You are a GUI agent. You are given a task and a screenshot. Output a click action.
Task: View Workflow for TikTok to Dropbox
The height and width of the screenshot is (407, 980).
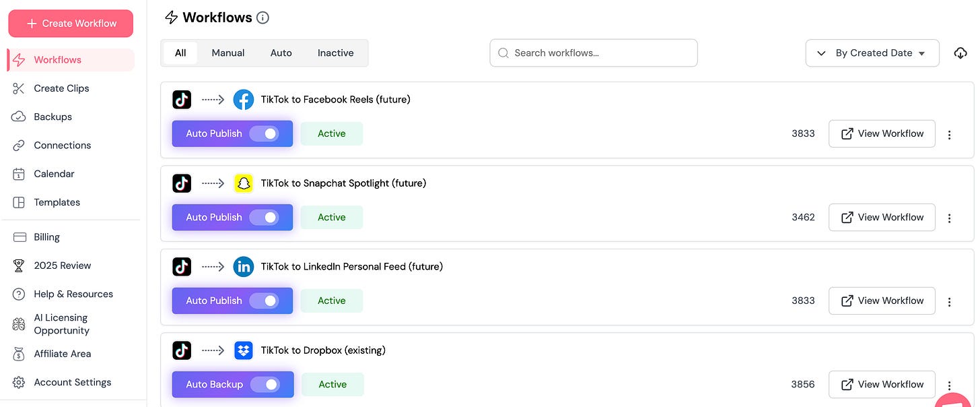pos(882,384)
